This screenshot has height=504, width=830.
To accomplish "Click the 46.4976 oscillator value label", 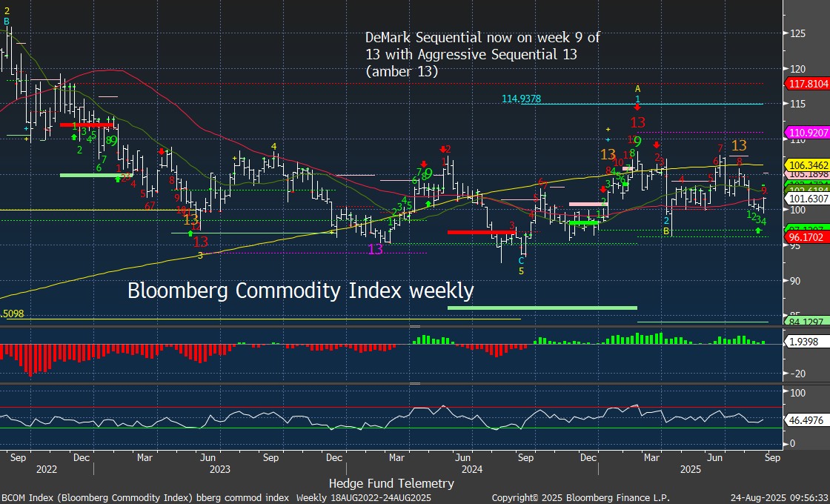I will point(804,420).
